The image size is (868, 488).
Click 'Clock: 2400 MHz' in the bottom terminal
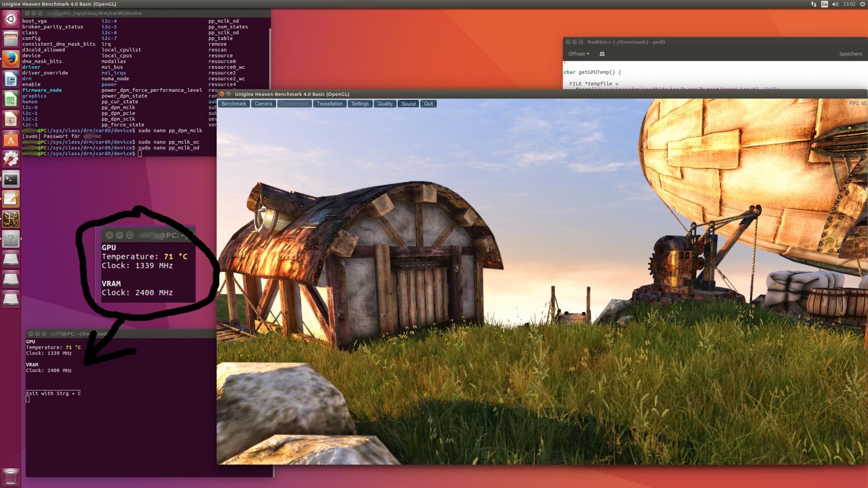click(x=49, y=371)
